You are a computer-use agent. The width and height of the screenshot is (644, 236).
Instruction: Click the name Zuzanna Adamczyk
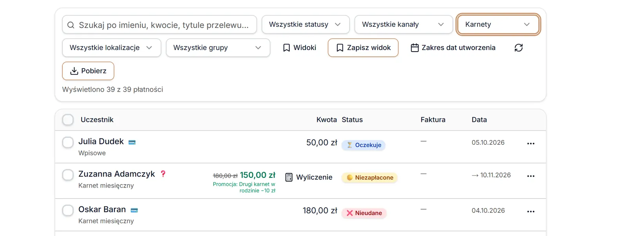tap(117, 174)
